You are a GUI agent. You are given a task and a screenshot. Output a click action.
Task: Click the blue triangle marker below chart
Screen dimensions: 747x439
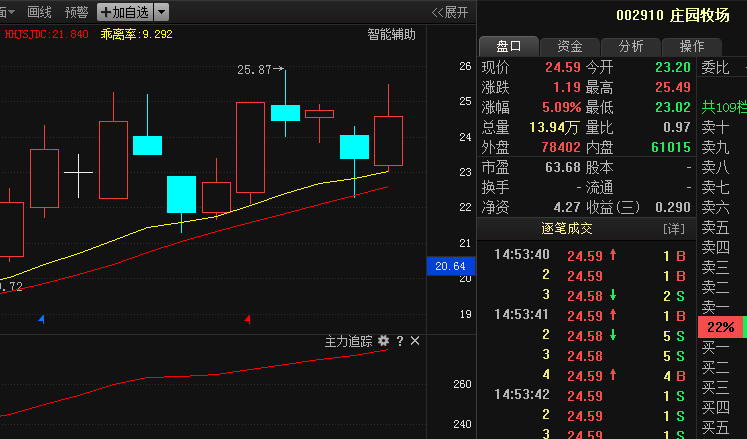tap(41, 319)
